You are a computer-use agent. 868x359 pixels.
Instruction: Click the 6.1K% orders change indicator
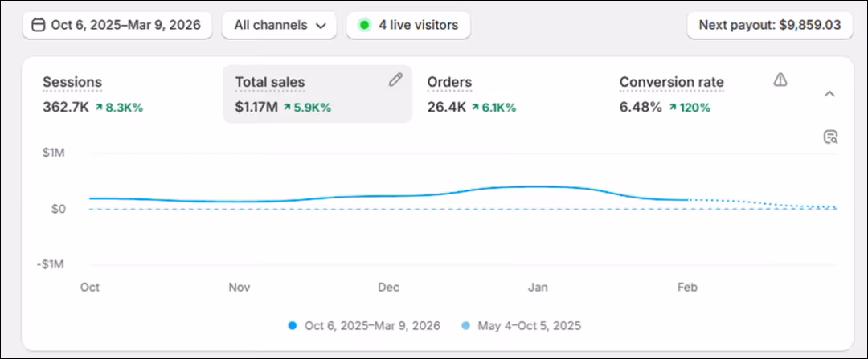click(x=493, y=108)
